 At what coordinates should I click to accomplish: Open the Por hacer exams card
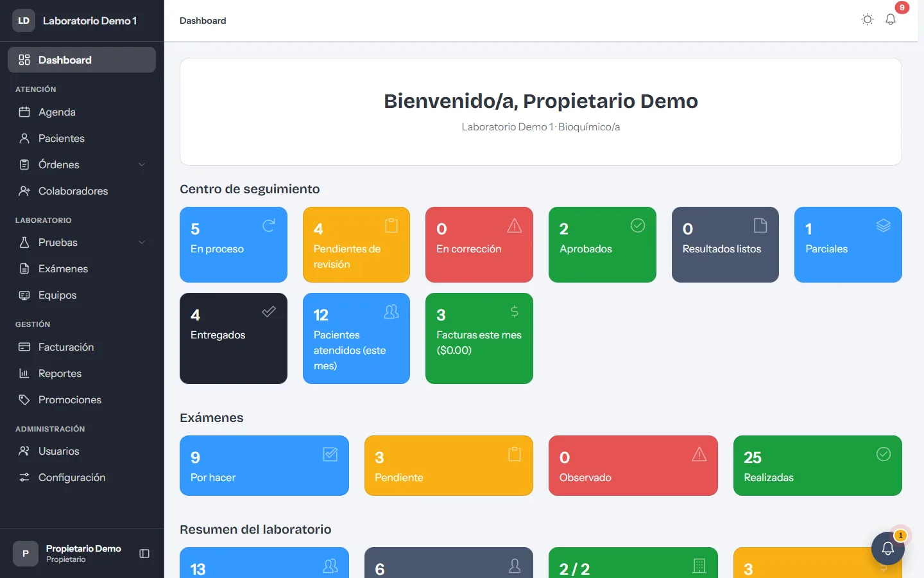pyautogui.click(x=264, y=466)
